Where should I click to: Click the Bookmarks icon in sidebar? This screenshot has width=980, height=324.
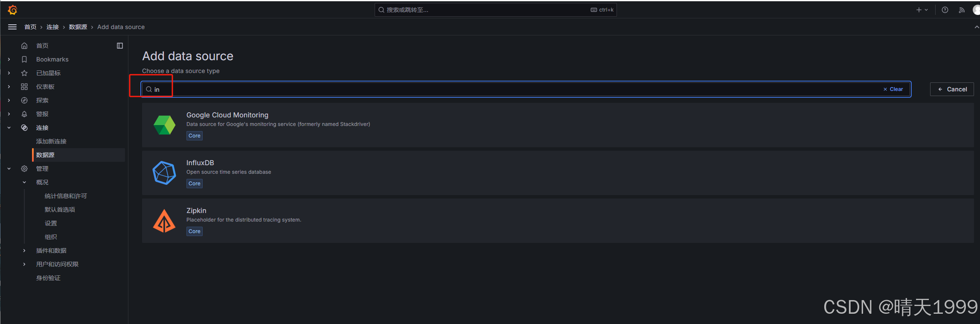coord(24,59)
